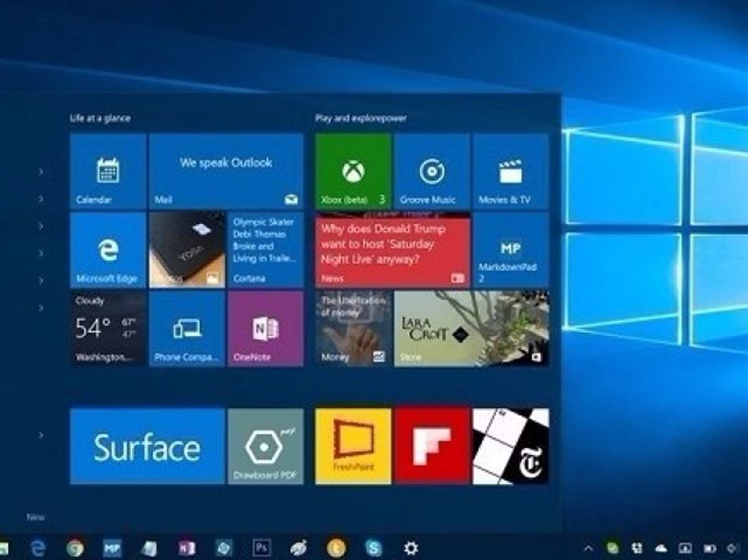Open Skype from the taskbar
This screenshot has height=560, width=748.
[x=373, y=548]
